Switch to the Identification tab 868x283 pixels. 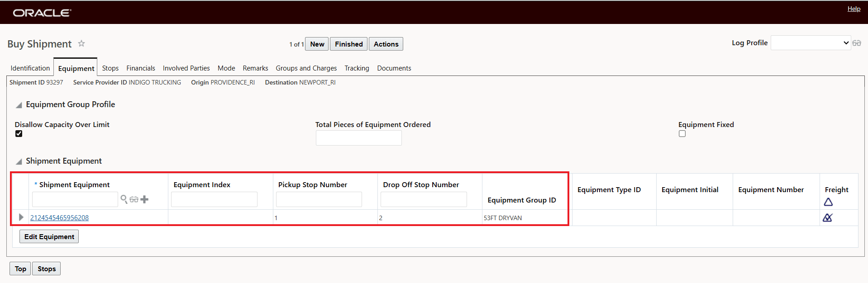point(30,68)
